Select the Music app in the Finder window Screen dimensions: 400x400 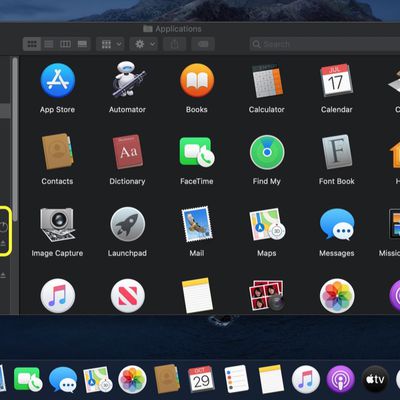tap(58, 296)
